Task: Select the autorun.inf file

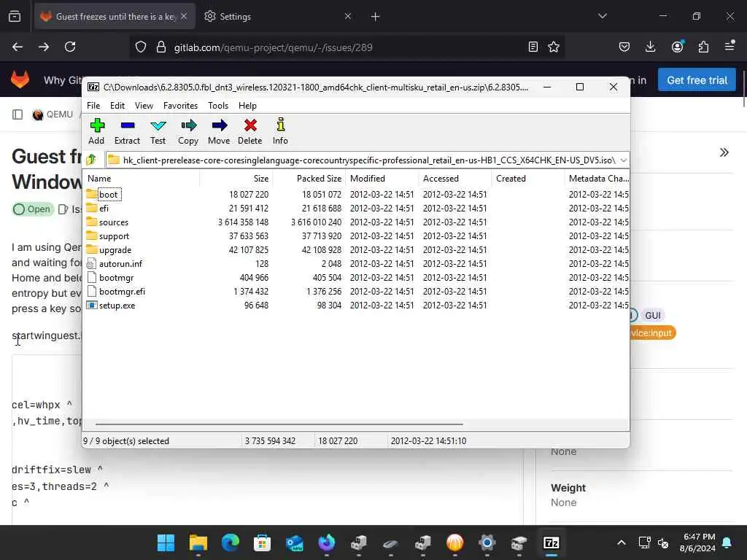Action: click(120, 263)
